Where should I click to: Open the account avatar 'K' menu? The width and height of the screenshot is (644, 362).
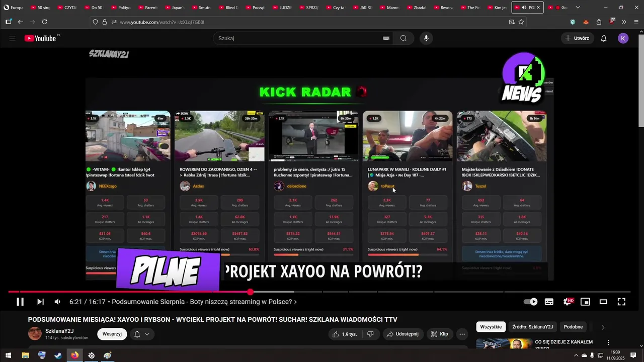[623, 38]
